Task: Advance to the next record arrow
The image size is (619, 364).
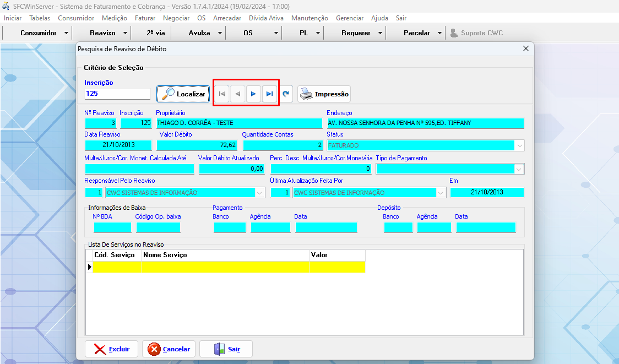Action: 253,94
